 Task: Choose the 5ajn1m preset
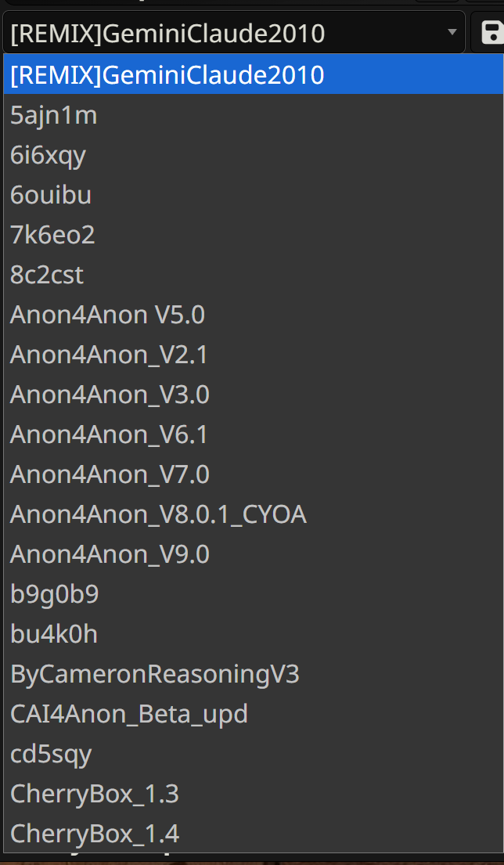[54, 116]
